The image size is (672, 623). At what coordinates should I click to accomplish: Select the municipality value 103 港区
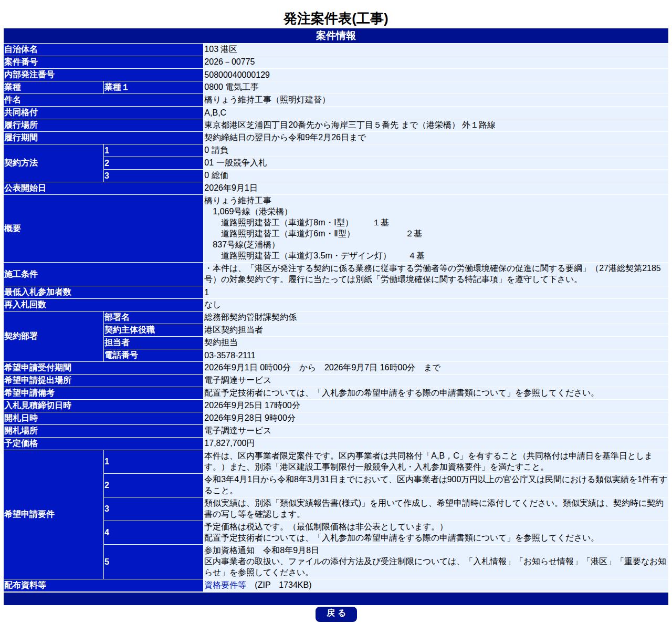tap(220, 49)
